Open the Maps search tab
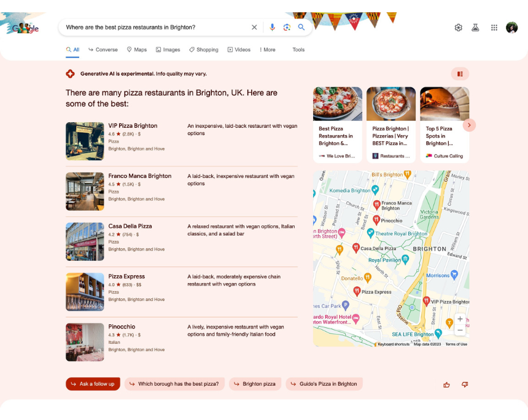The width and height of the screenshot is (528, 420). [136, 50]
